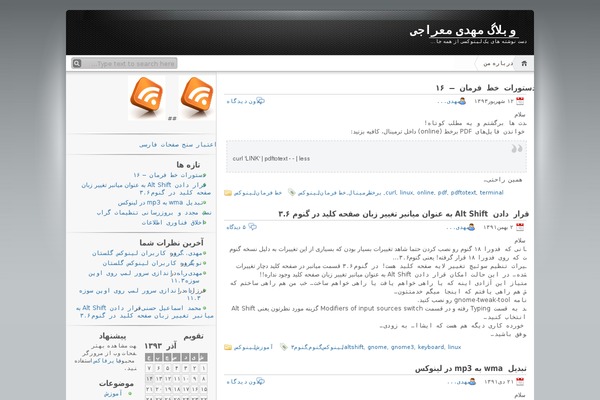The height and width of the screenshot is (400, 600).
Task: Click the 'آذر ۱۳۹۳' calendar month heading
Action: (x=160, y=346)
